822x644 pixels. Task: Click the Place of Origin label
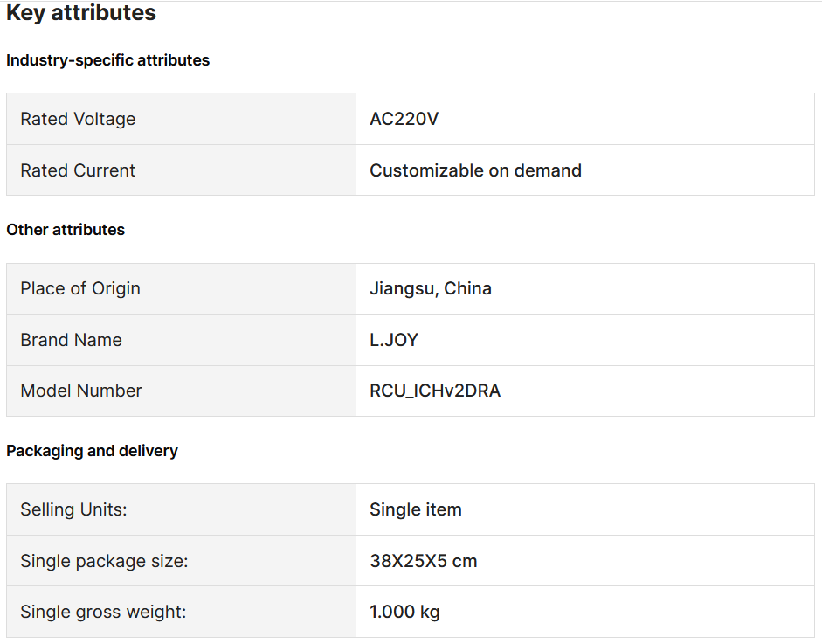(x=80, y=288)
